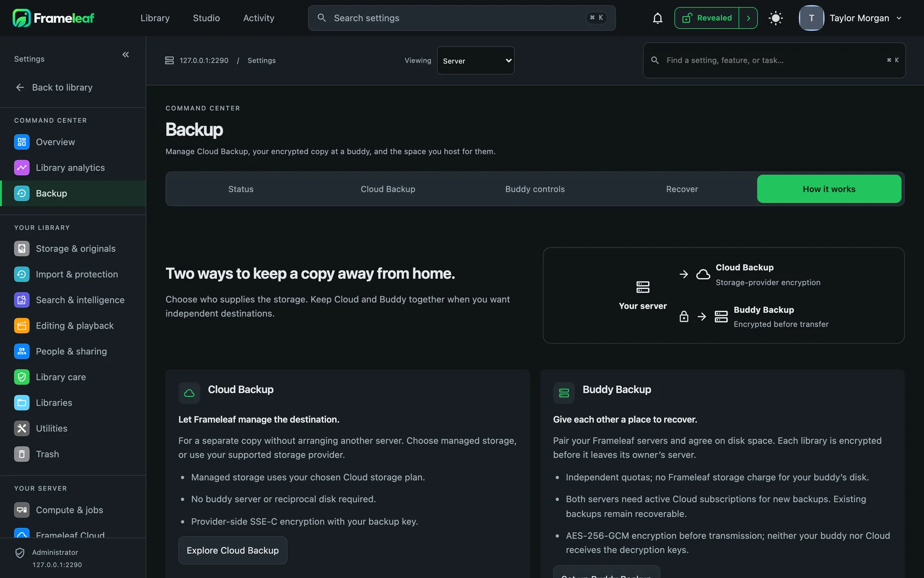
Task: Open People & sharing icon
Action: pyautogui.click(x=22, y=351)
